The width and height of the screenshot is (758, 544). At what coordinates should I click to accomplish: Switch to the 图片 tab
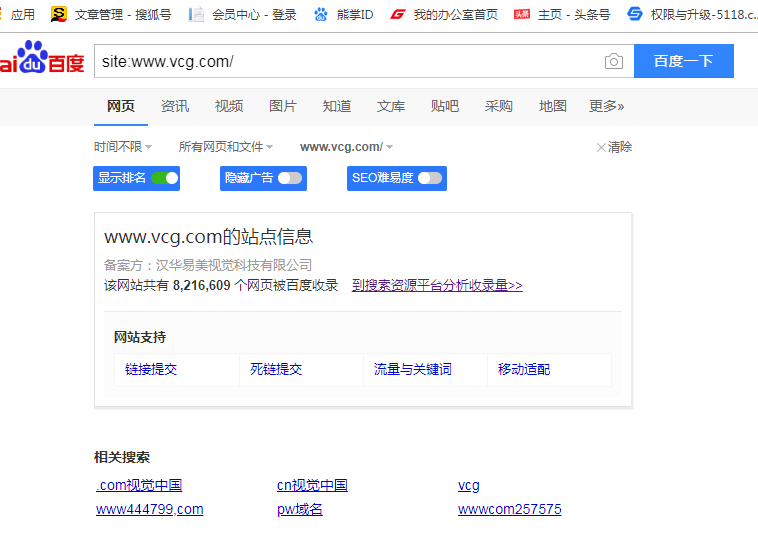tap(283, 106)
